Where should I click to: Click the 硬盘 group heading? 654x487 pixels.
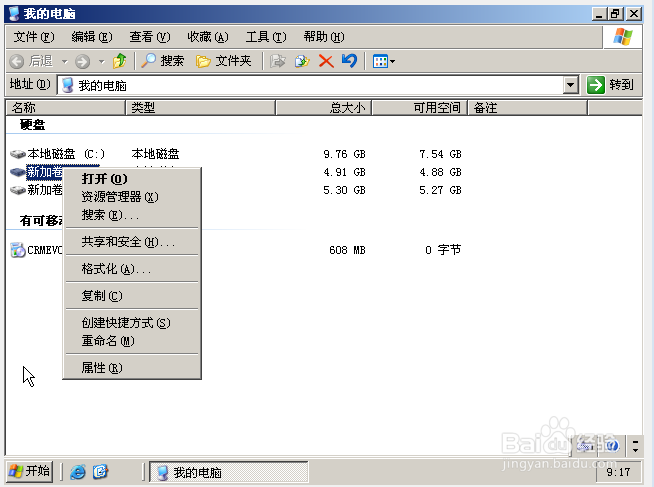pyautogui.click(x=32, y=125)
